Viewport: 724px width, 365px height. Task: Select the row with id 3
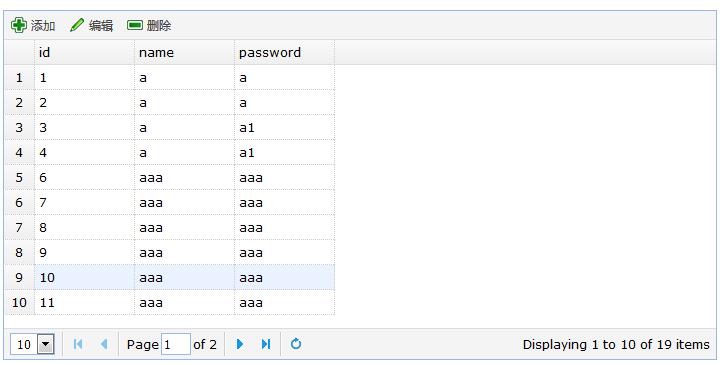click(x=169, y=128)
